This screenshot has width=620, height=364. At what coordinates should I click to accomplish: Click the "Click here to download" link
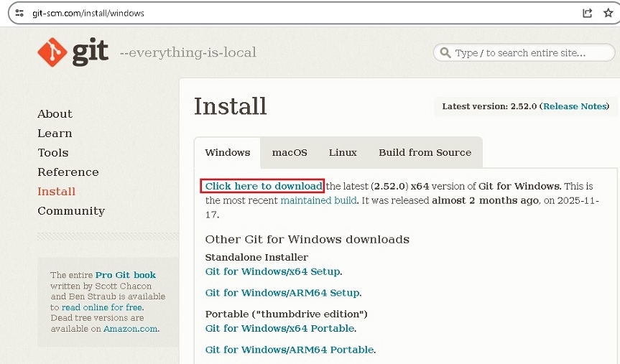[263, 186]
